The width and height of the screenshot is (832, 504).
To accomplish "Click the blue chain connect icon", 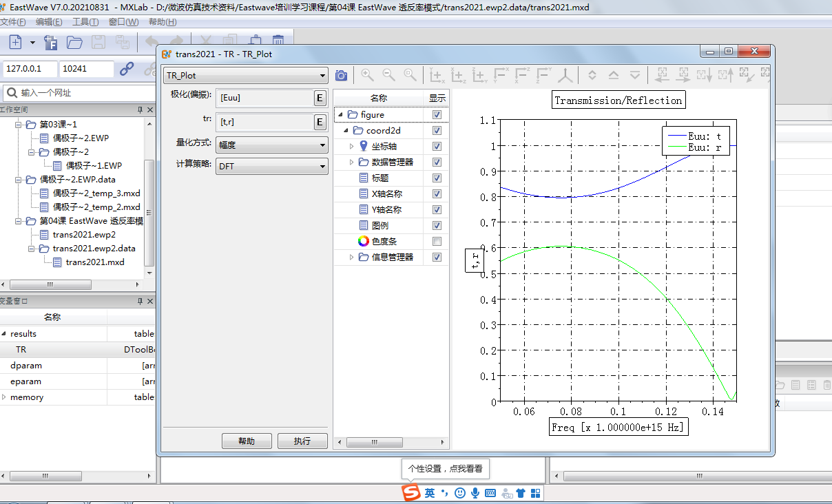I will point(127,69).
